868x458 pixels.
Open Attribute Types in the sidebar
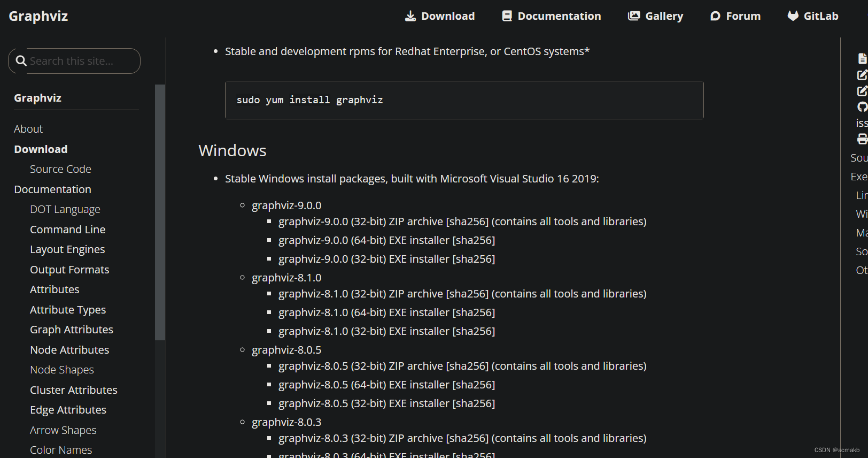click(68, 310)
